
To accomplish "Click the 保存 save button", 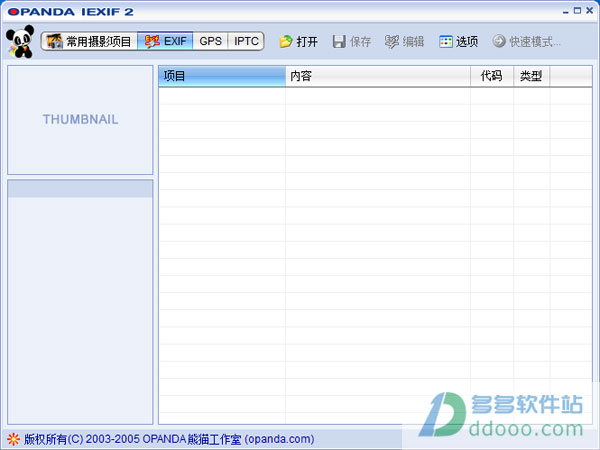I will pyautogui.click(x=352, y=41).
